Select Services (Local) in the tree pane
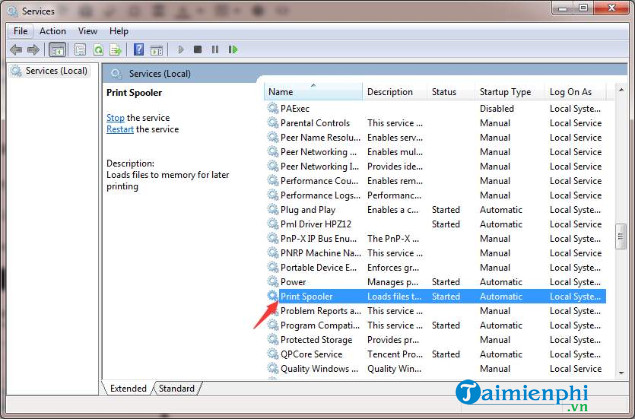Viewport: 635px width, 420px height. tap(50, 71)
